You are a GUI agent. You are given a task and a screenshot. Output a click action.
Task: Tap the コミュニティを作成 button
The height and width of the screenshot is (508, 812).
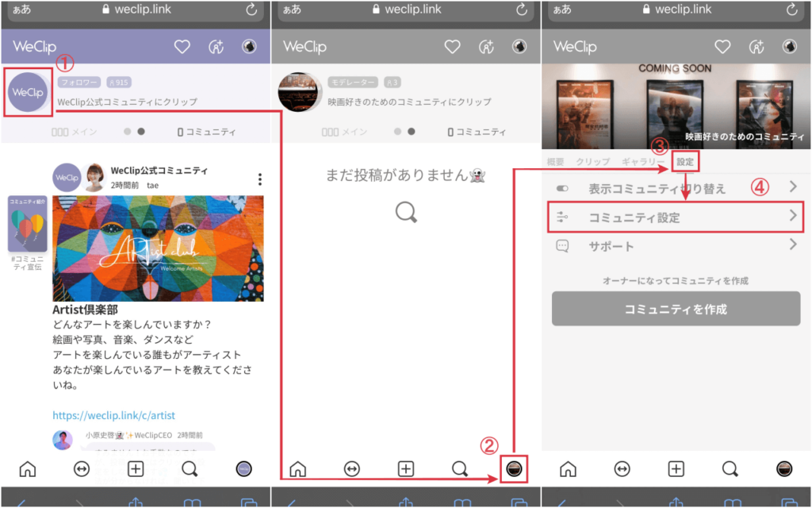pos(676,309)
